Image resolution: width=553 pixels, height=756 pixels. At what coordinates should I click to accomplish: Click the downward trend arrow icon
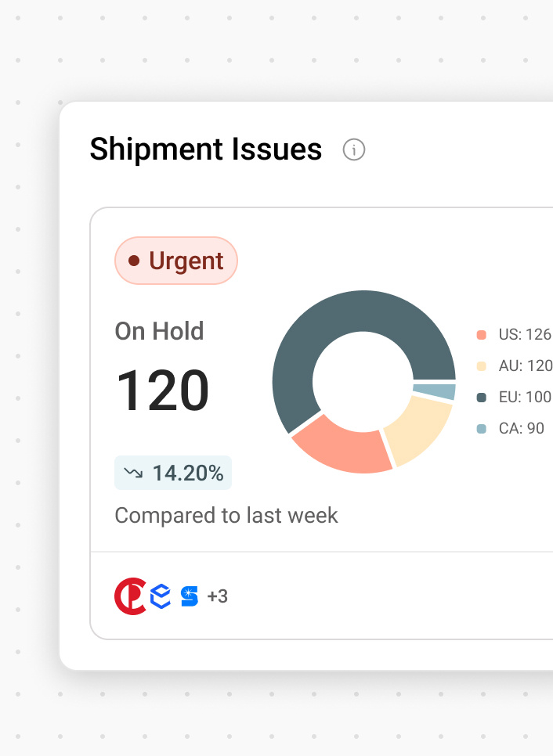pyautogui.click(x=133, y=473)
